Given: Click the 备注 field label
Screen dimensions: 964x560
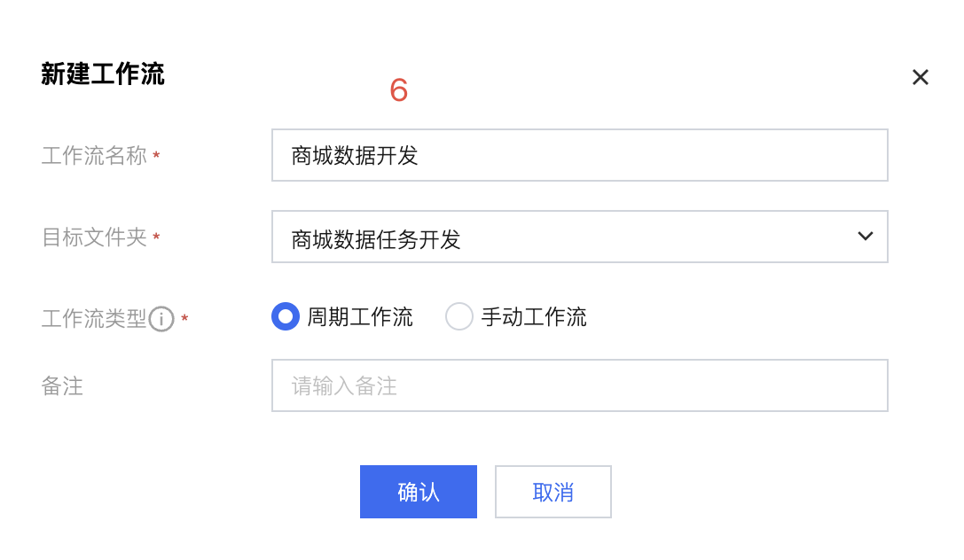Looking at the screenshot, I should pos(62,386).
